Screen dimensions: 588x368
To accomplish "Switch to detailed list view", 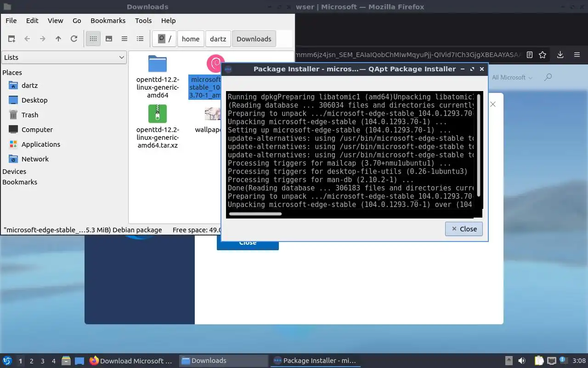I will 140,39.
